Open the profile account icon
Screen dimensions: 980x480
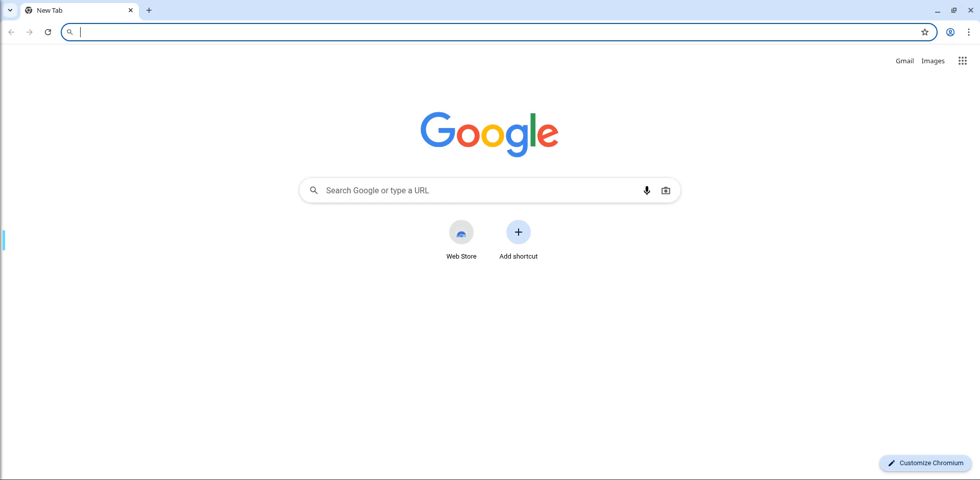point(950,32)
